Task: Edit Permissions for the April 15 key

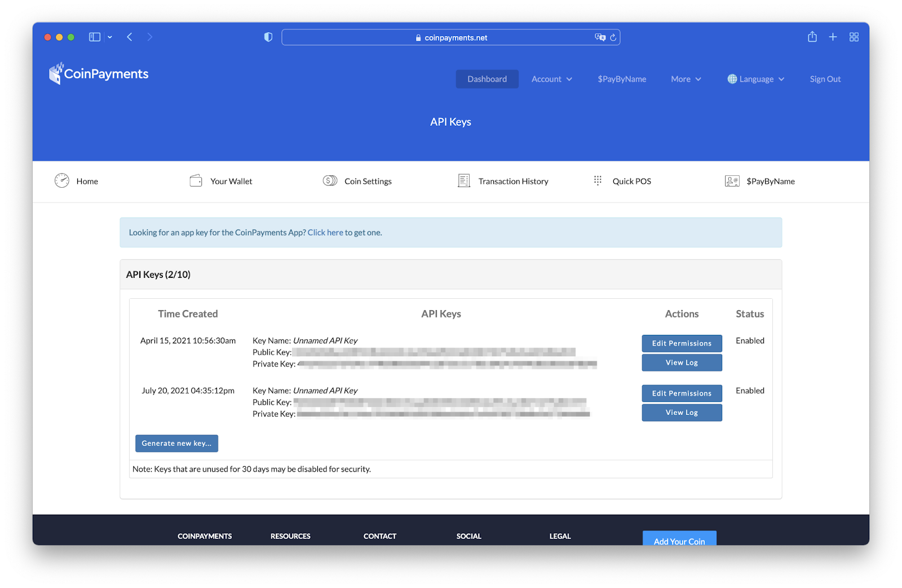Action: [x=682, y=343]
